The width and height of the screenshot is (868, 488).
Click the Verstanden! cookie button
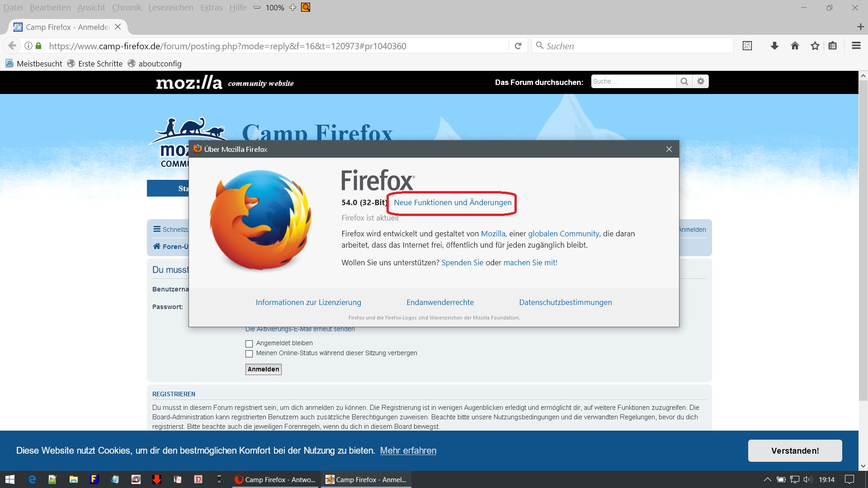(795, 450)
